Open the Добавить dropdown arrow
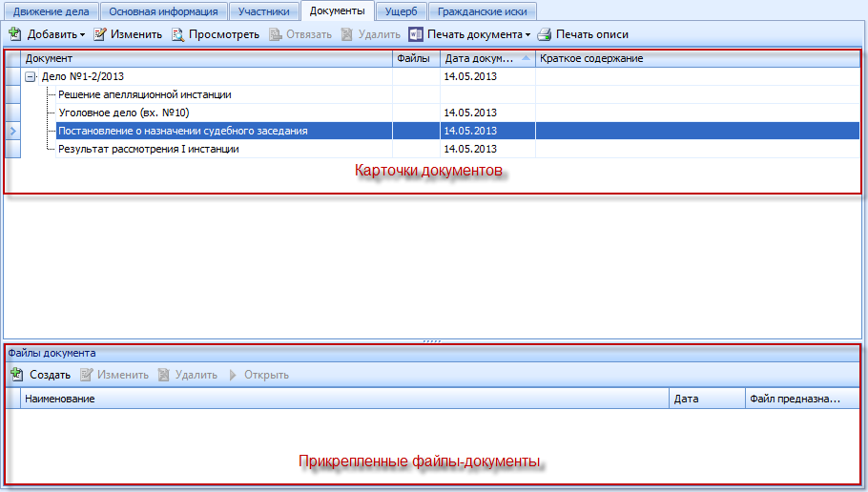 [x=82, y=35]
